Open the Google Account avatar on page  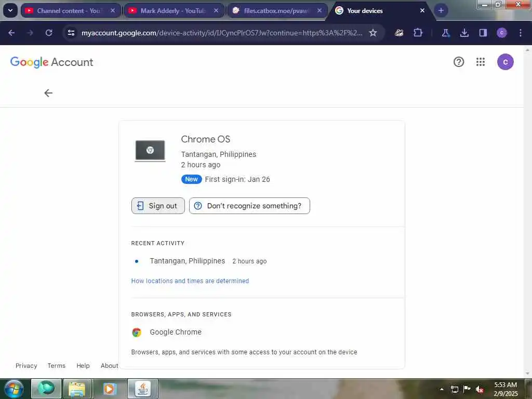pyautogui.click(x=506, y=62)
